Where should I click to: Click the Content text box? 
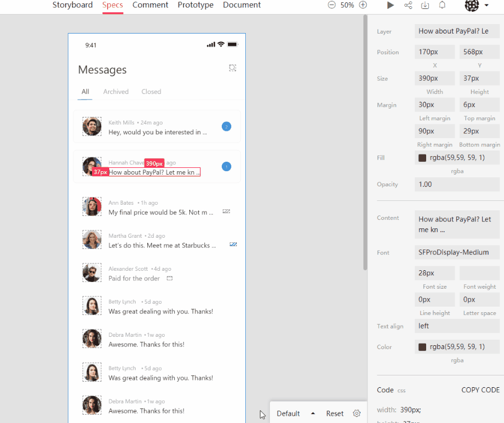pyautogui.click(x=457, y=224)
